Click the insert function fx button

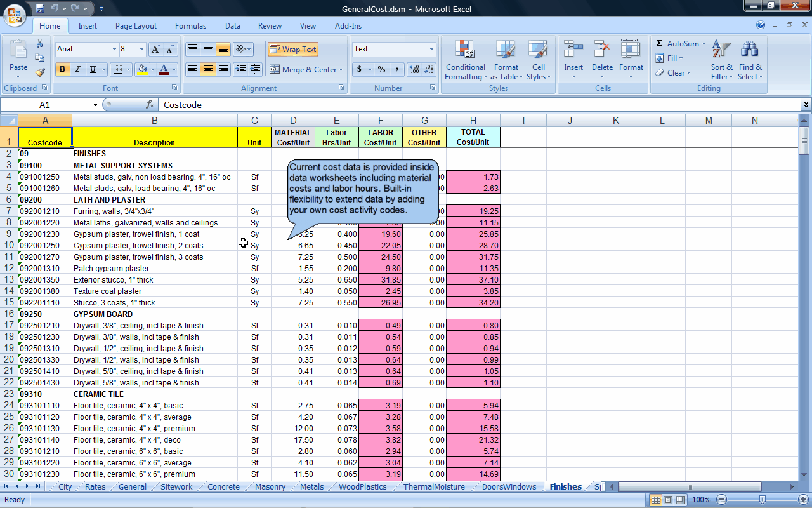[x=150, y=105]
